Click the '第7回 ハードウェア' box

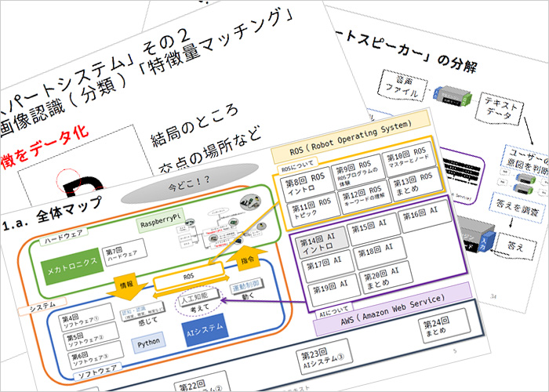pyautogui.click(x=124, y=252)
